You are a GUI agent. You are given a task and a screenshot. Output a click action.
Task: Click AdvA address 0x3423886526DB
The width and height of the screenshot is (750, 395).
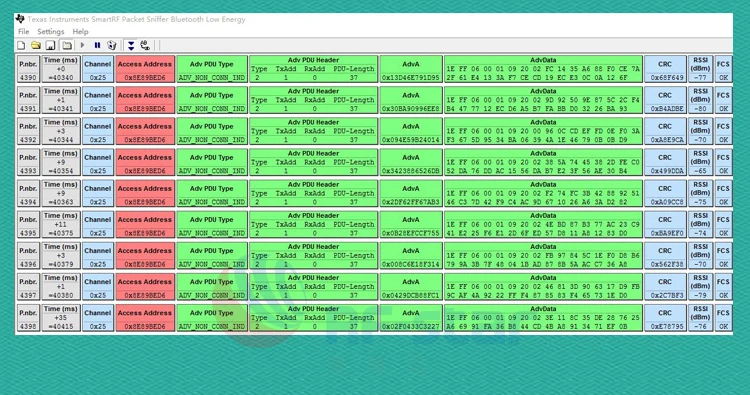click(410, 171)
